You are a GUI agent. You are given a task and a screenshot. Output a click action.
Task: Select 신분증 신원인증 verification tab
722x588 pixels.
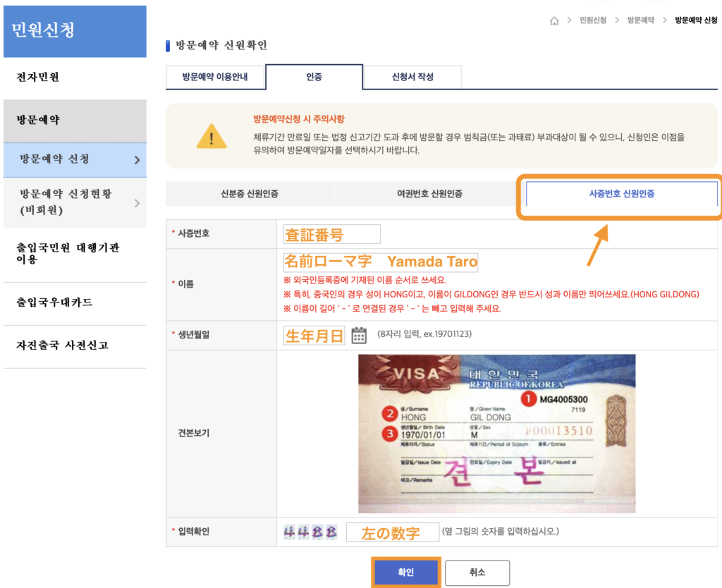click(x=249, y=194)
